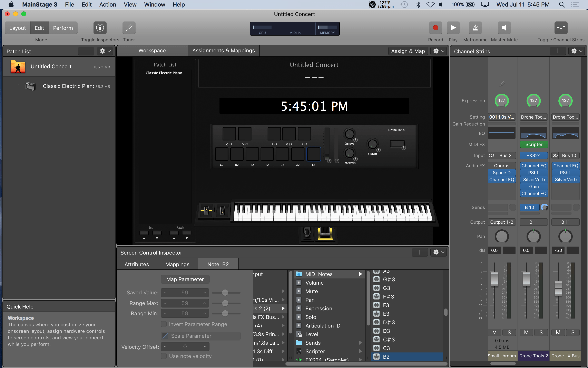Switch to Perform mode
The height and width of the screenshot is (368, 588).
coord(63,28)
